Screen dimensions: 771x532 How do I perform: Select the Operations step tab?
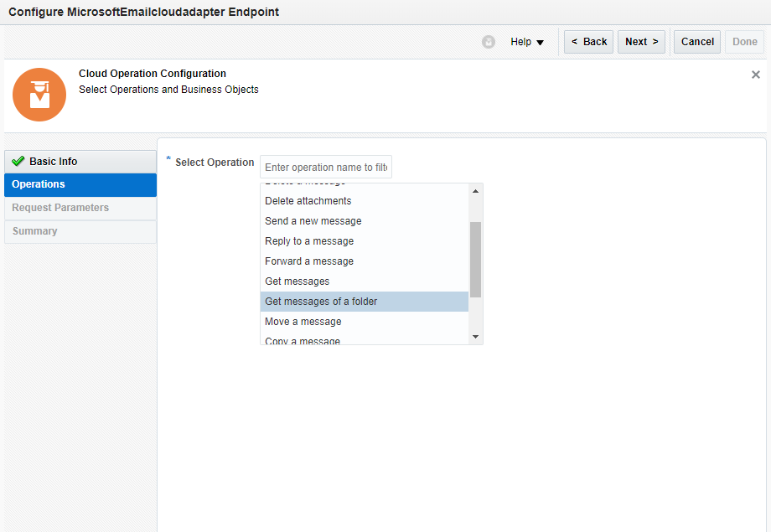39,184
